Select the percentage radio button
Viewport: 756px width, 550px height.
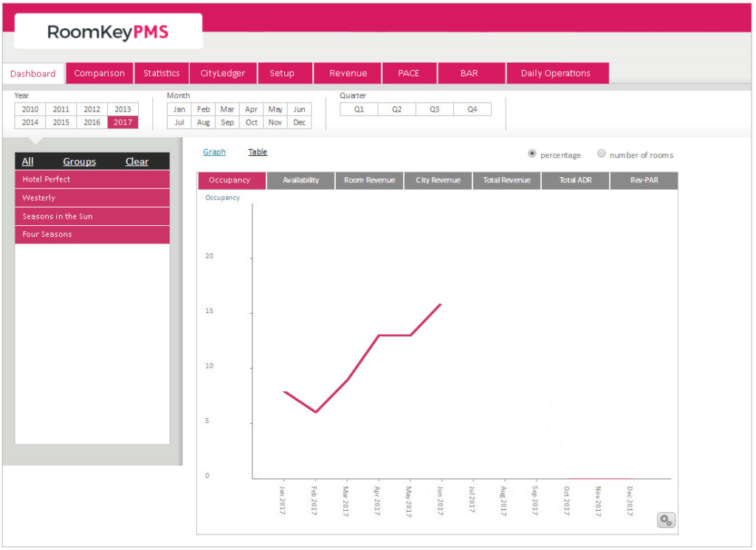point(532,154)
